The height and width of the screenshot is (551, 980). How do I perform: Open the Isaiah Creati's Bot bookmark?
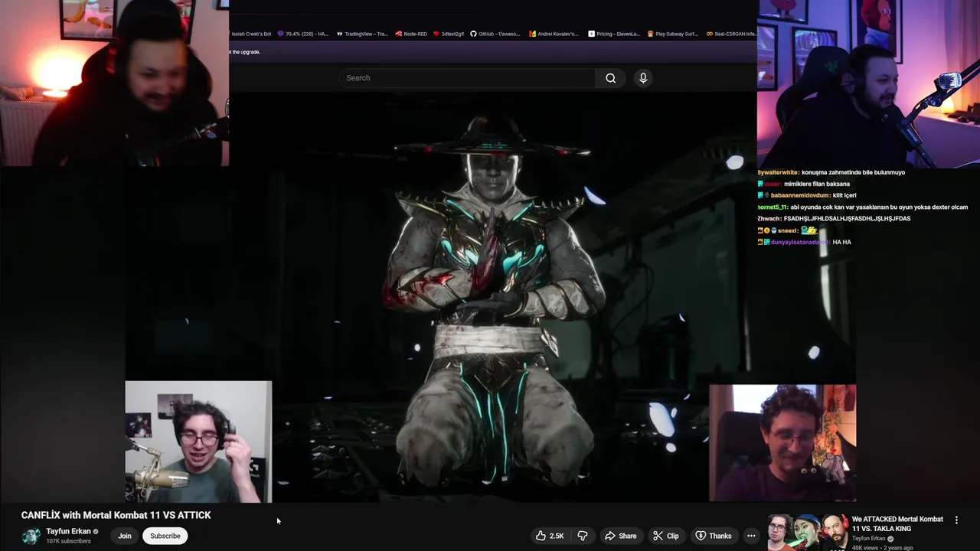click(250, 34)
